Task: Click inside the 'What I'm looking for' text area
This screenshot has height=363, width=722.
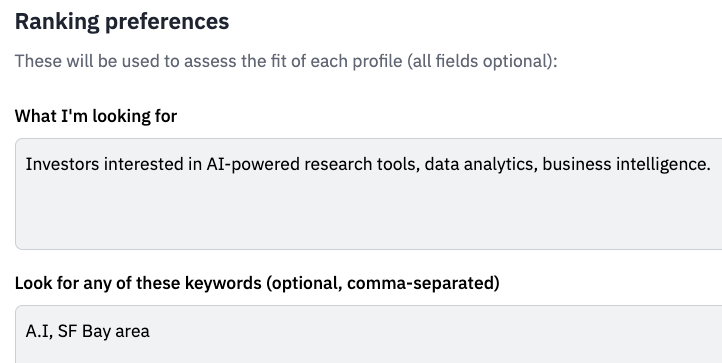Action: pyautogui.click(x=368, y=194)
